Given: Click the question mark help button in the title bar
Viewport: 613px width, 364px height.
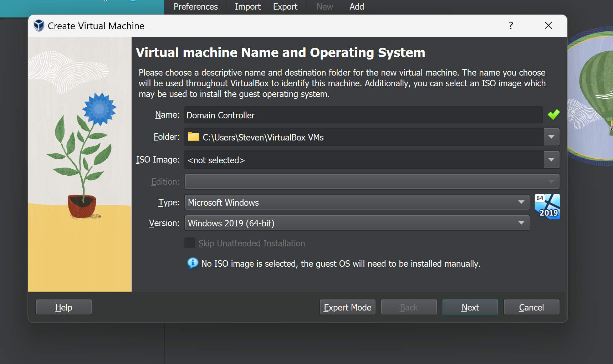Looking at the screenshot, I should [x=511, y=25].
